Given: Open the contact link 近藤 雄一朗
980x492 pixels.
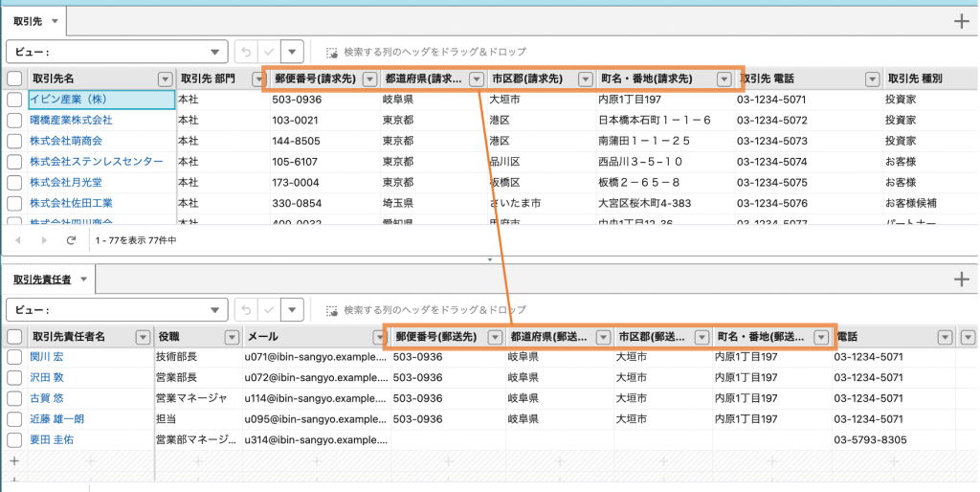Looking at the screenshot, I should (56, 418).
